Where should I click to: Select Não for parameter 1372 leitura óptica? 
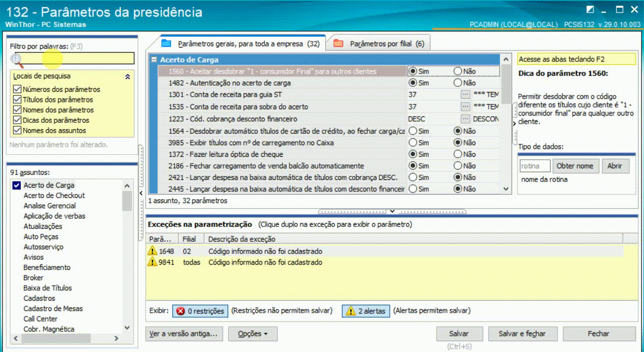[458, 154]
